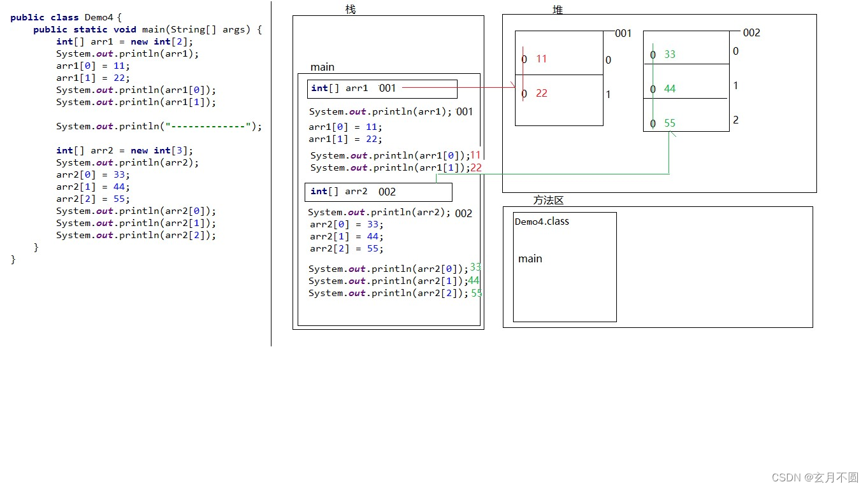
Task: Click the int[] arr2 002 stack box
Action: coord(379,192)
